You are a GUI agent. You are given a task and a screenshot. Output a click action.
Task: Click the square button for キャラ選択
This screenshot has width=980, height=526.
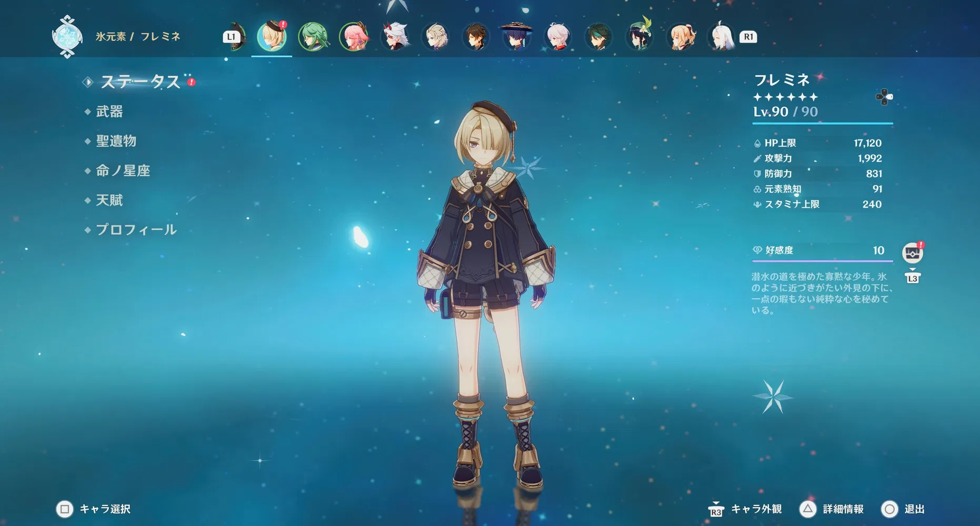[65, 509]
